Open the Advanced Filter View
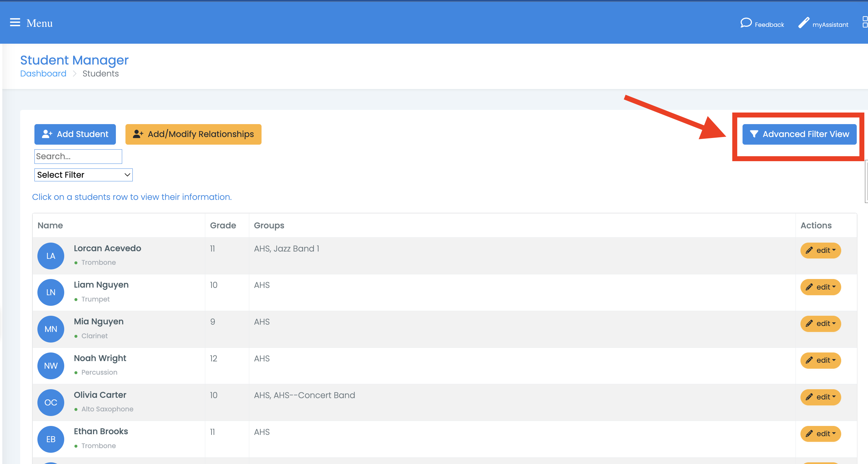The height and width of the screenshot is (464, 868). click(799, 134)
